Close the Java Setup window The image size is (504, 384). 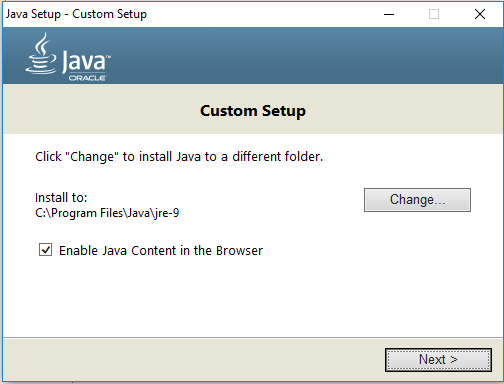click(x=480, y=14)
